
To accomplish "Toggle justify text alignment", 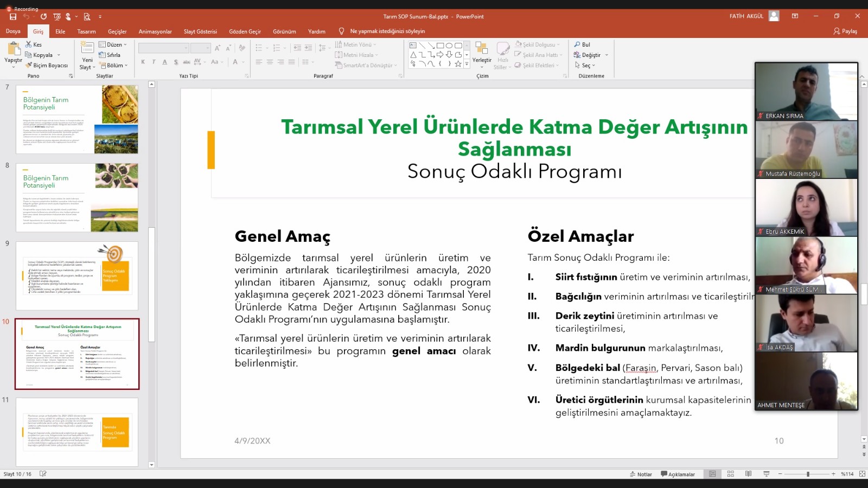I will 291,62.
